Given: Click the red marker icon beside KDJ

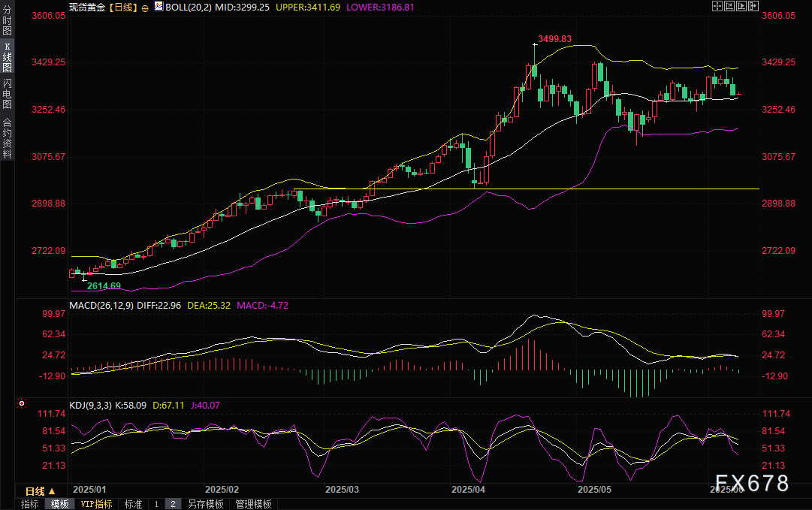Looking at the screenshot, I should pos(20,404).
